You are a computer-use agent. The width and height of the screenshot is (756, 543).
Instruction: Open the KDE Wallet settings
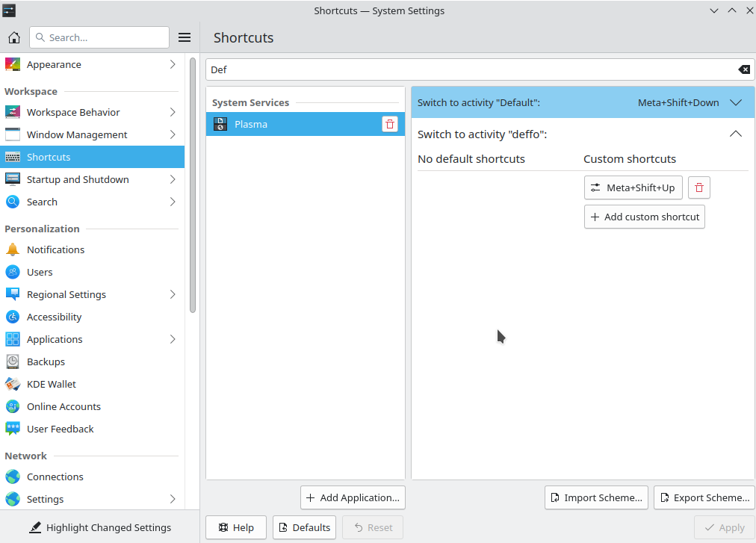[x=52, y=384]
